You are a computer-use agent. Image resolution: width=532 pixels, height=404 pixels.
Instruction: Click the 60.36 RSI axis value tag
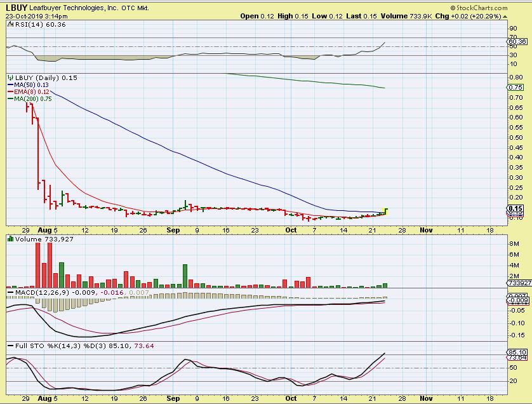click(x=517, y=41)
